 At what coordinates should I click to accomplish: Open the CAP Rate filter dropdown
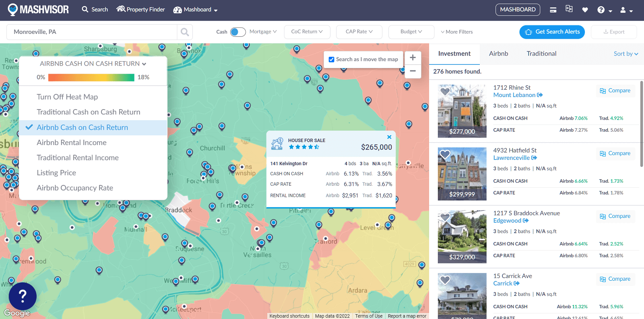pyautogui.click(x=359, y=32)
